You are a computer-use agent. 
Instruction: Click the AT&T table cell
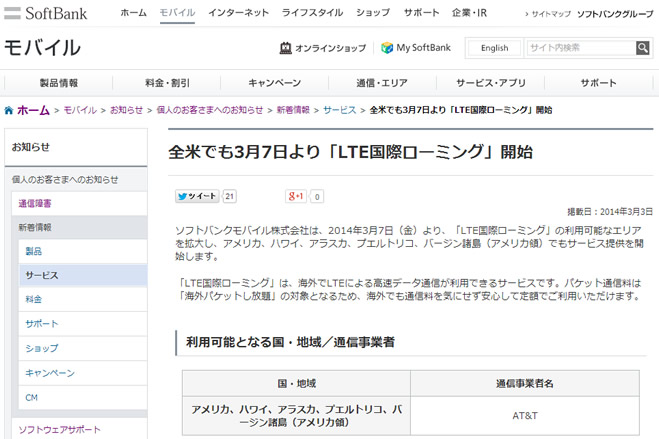pyautogui.click(x=525, y=415)
